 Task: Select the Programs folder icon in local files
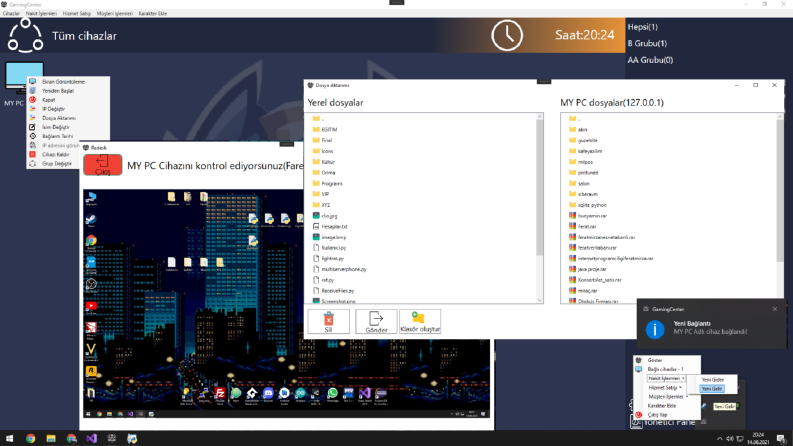(x=316, y=183)
